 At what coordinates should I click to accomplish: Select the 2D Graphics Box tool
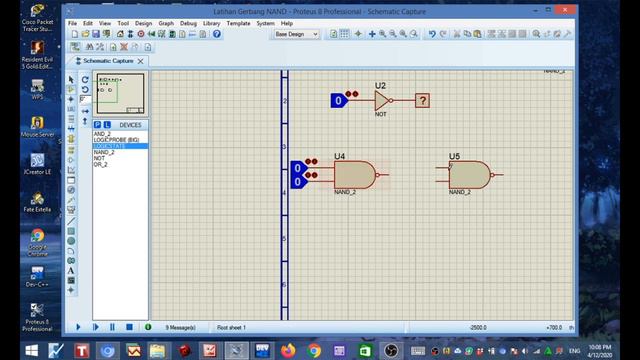[x=71, y=231]
